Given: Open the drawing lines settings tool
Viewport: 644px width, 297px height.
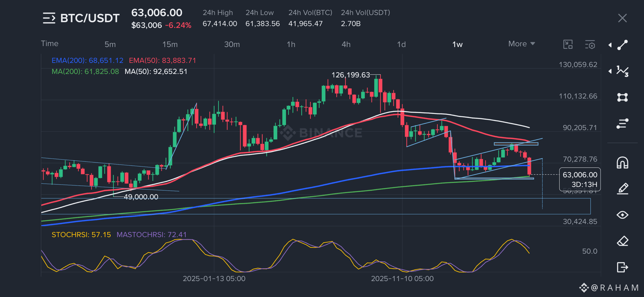Looking at the screenshot, I should (622, 124).
